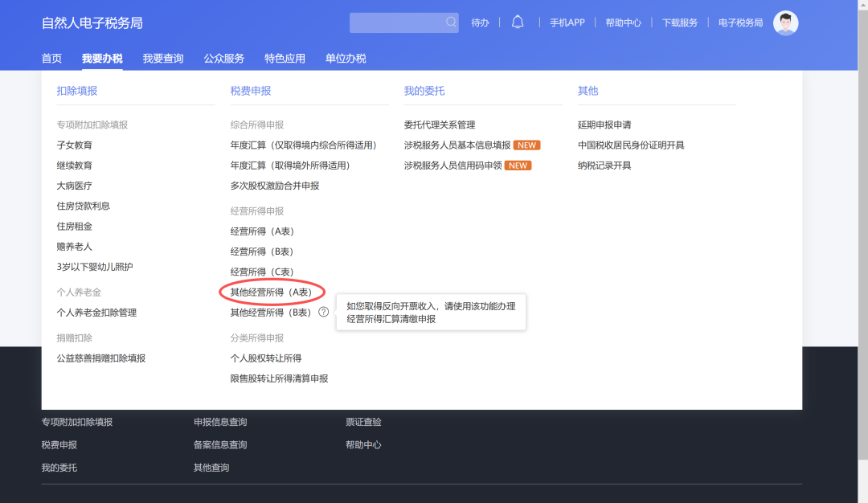Select 住房租金 deduction entry
Image resolution: width=868 pixels, height=503 pixels.
74,227
